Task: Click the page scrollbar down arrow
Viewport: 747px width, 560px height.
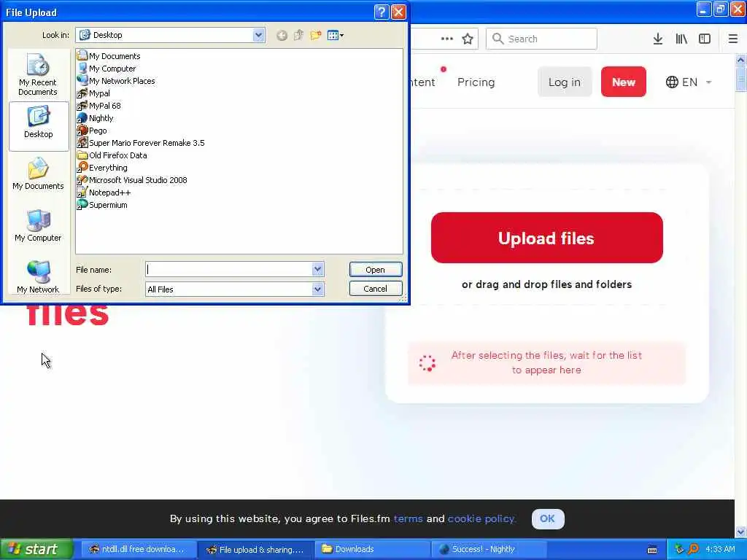Action: 740,532
